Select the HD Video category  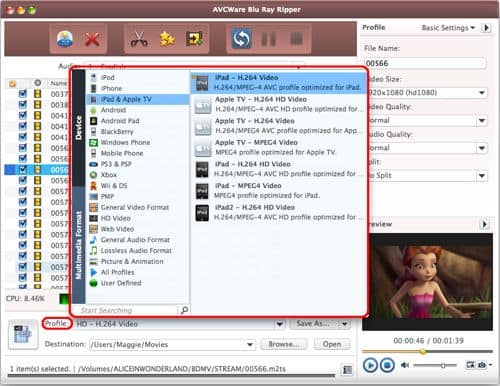pyautogui.click(x=138, y=218)
